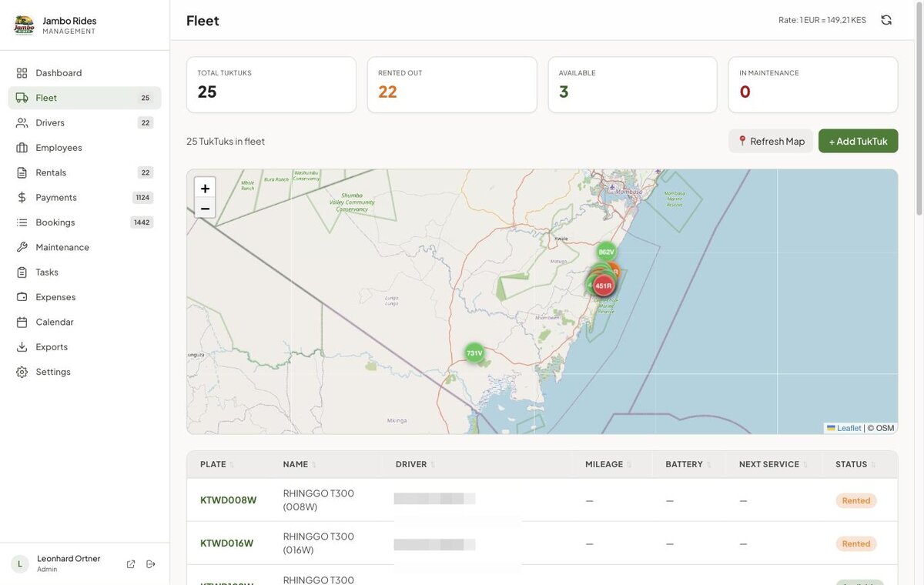
Task: Click Rented status badge for KTWD008W
Action: click(856, 500)
